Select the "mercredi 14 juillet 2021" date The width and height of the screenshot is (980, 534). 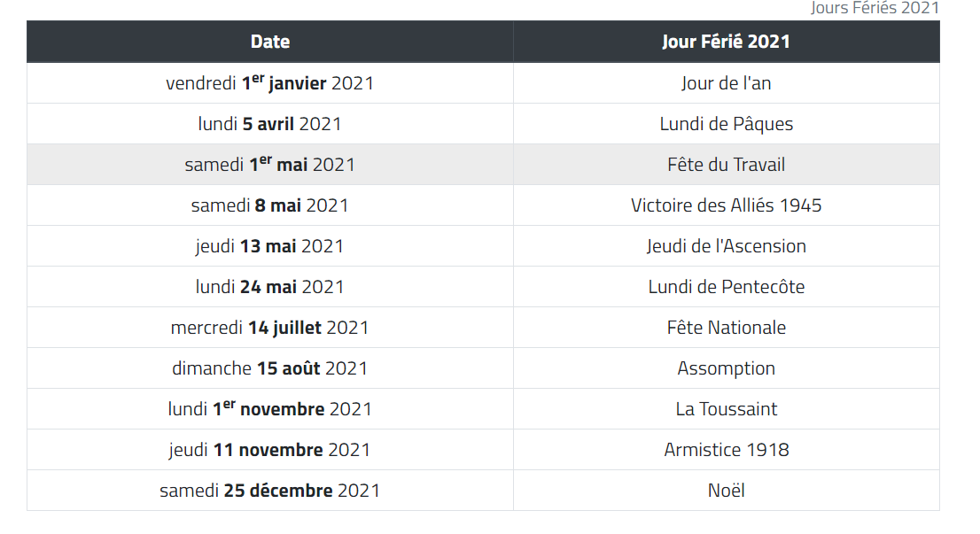[270, 328]
